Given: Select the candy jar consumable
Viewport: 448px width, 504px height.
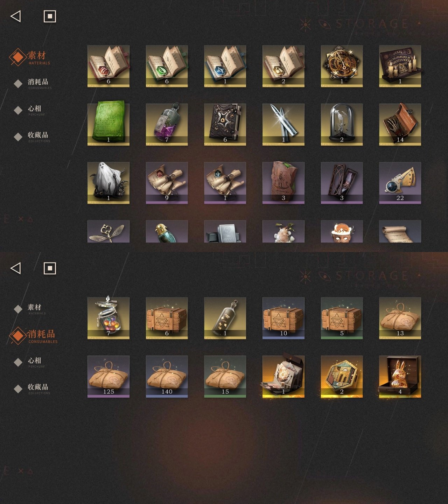Looking at the screenshot, I should pos(108,318).
